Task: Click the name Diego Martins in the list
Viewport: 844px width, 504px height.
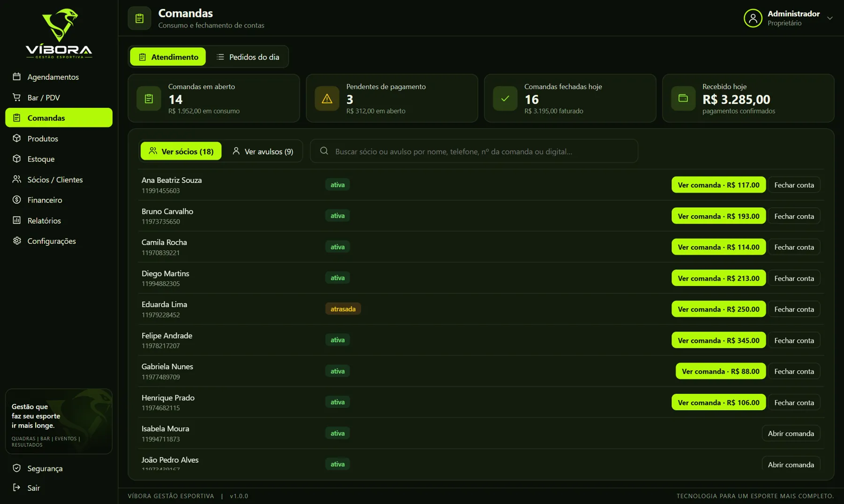Action: click(165, 273)
